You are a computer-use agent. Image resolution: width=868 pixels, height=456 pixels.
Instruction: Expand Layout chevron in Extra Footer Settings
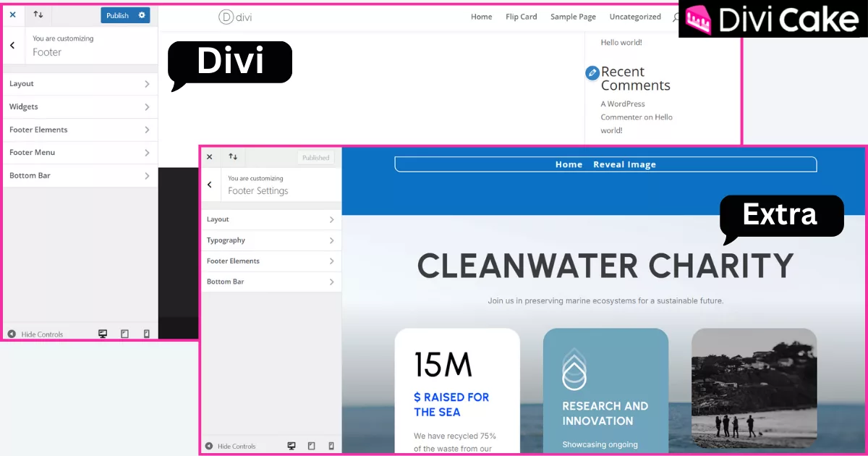point(332,219)
